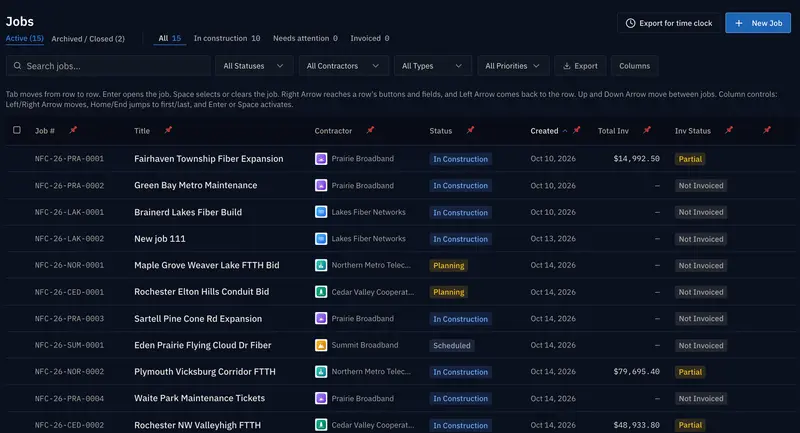This screenshot has width=800, height=433.
Task: Click the Waite Park Maintenance Tickets title
Action: coord(199,398)
